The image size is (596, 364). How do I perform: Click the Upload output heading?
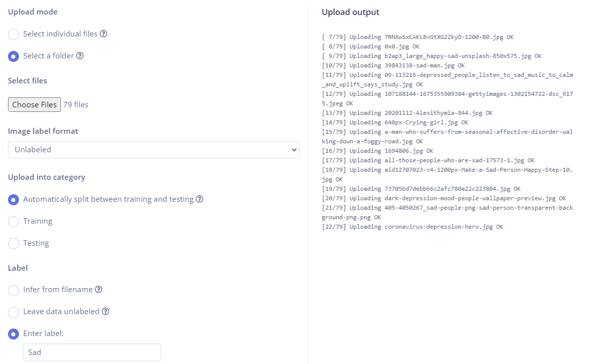350,12
